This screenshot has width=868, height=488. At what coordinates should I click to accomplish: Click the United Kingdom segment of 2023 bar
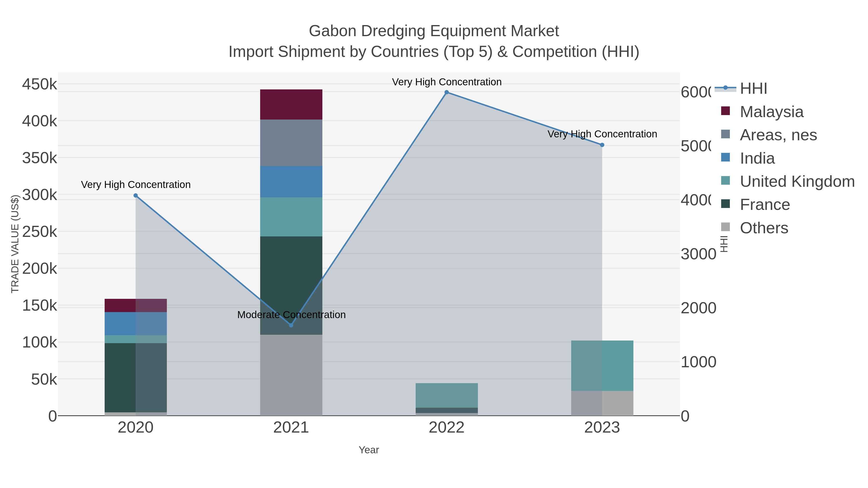[602, 366]
